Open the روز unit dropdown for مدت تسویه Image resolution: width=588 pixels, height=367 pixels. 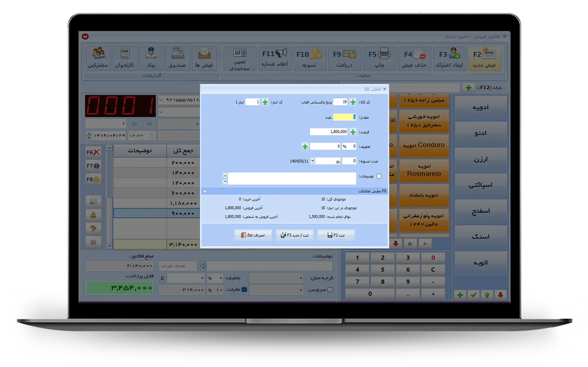pos(313,161)
